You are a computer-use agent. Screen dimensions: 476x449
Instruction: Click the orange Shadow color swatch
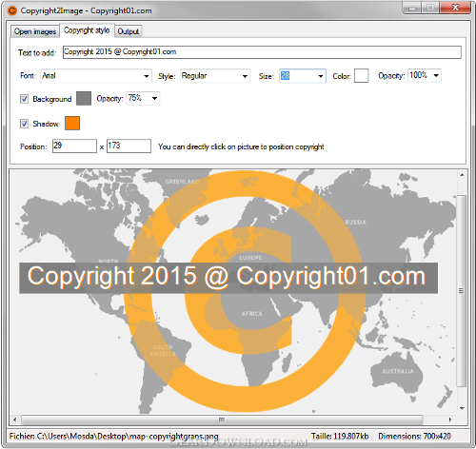(72, 123)
